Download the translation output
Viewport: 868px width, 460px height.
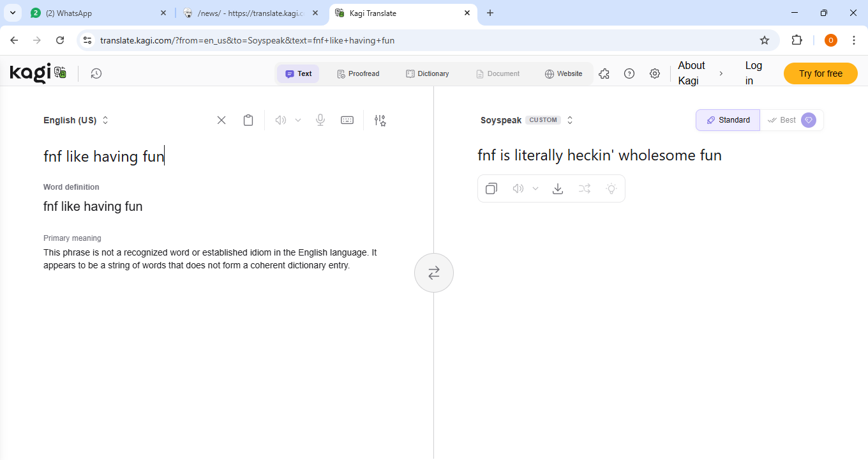coord(558,188)
